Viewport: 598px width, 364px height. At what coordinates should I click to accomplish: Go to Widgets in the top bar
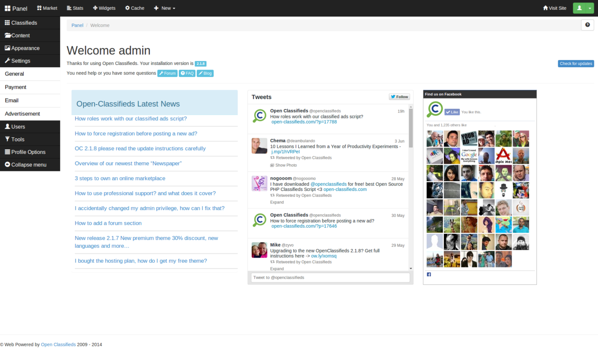coord(104,8)
